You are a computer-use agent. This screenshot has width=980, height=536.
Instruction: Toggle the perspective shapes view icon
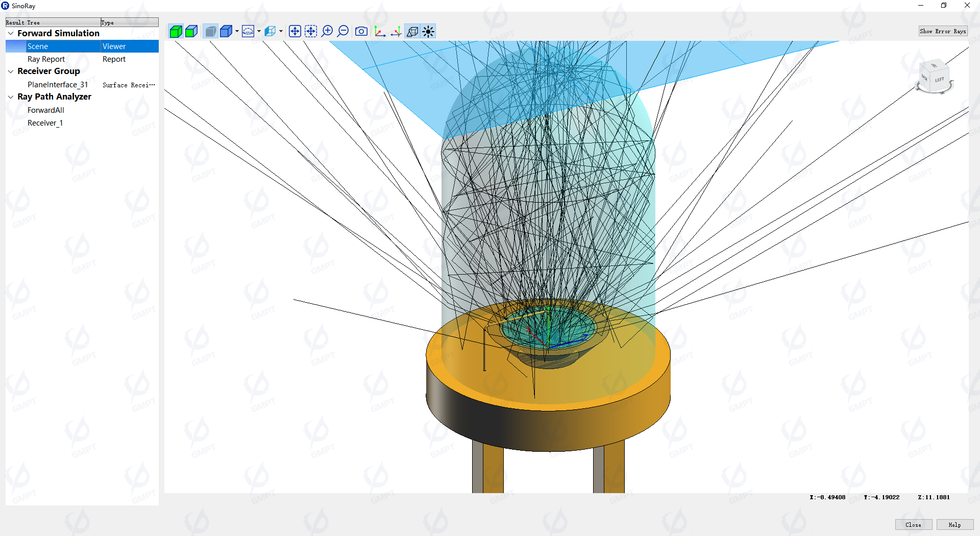pyautogui.click(x=412, y=32)
